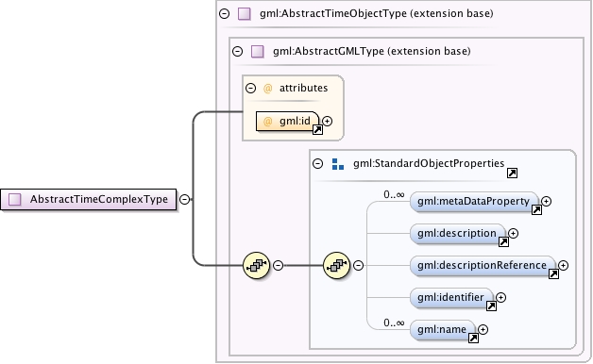593x364 pixels.
Task: Expand the gml:name element
Action: coord(483,330)
